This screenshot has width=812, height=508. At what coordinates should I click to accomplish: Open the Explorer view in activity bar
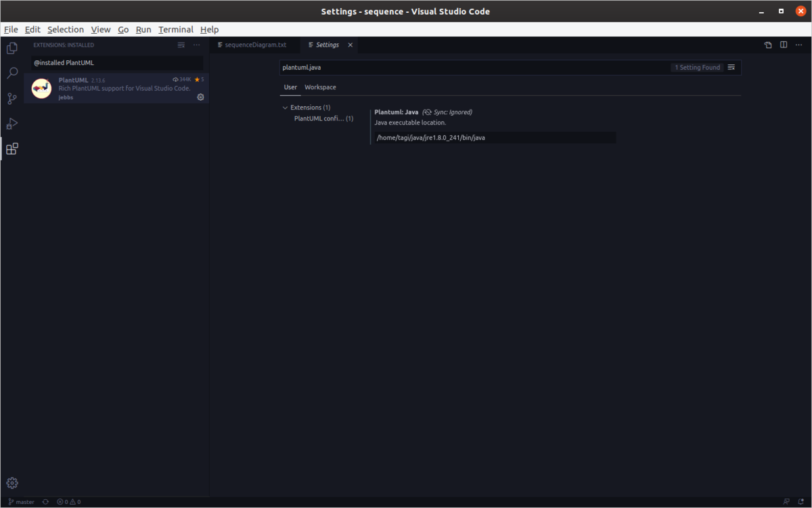coord(12,48)
